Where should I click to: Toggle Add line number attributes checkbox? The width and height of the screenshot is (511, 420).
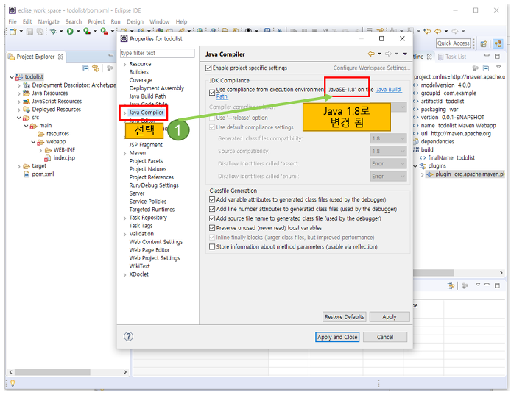[x=212, y=209]
